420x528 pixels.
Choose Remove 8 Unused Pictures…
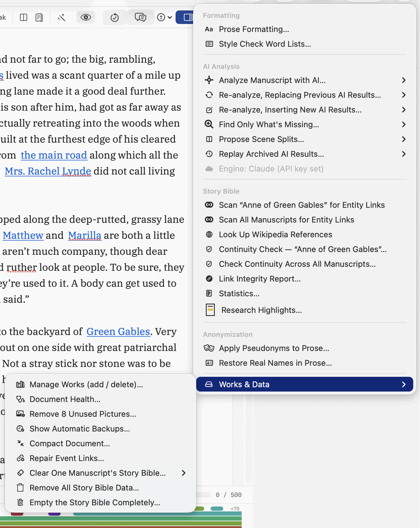click(101, 414)
